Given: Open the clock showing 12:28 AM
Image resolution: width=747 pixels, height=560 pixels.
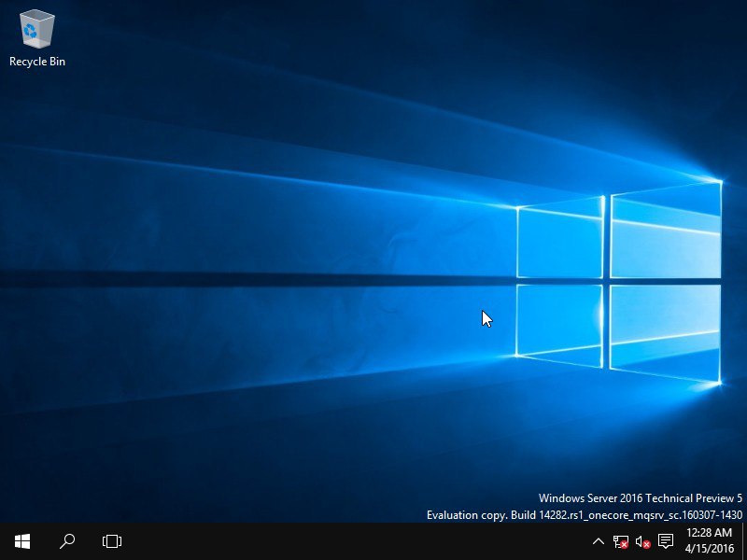Looking at the screenshot, I should [x=710, y=541].
